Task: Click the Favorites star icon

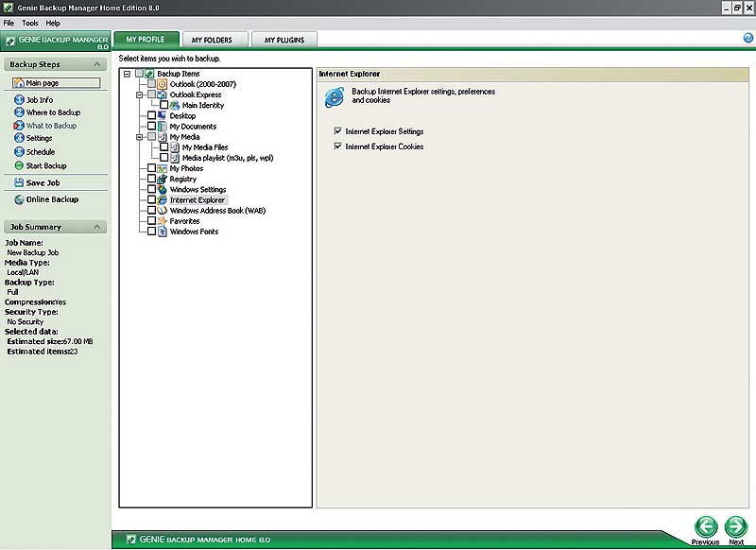Action: point(163,221)
